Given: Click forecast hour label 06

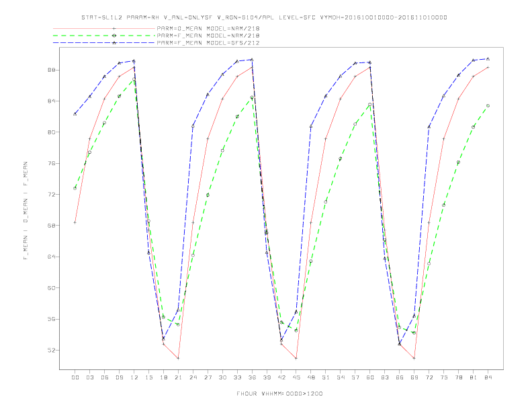Looking at the screenshot, I should 105,377.
